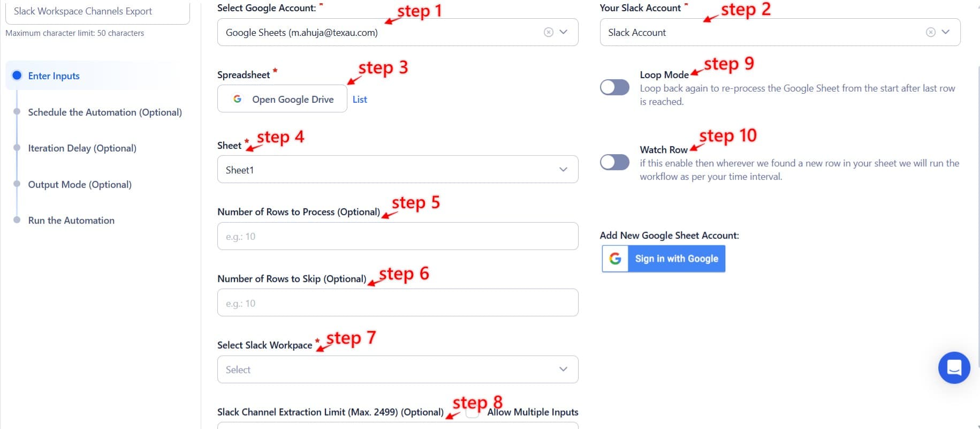Viewport: 980px width, 429px height.
Task: Open the Select Google Account dropdown
Action: 563,32
